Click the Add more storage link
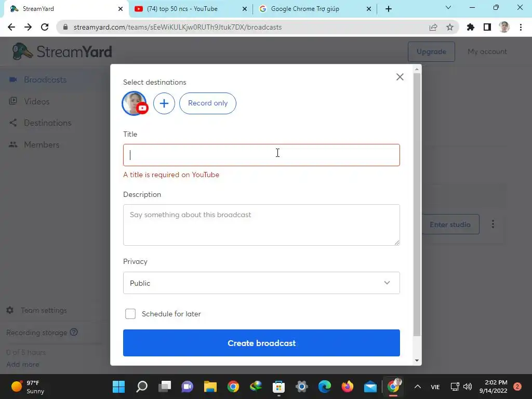532x399 pixels. [x=23, y=364]
